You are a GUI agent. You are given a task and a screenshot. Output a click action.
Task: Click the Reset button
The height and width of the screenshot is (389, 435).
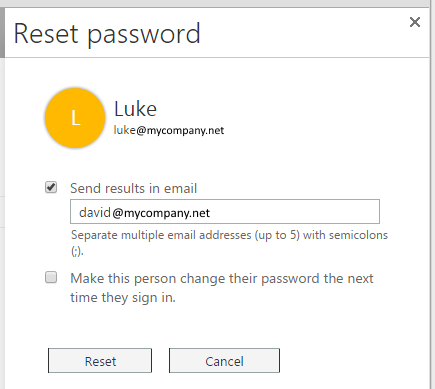[x=100, y=361]
